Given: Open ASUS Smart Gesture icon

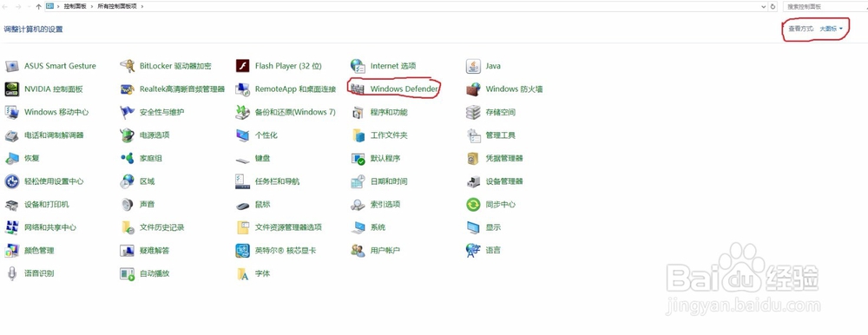Looking at the screenshot, I should point(11,67).
